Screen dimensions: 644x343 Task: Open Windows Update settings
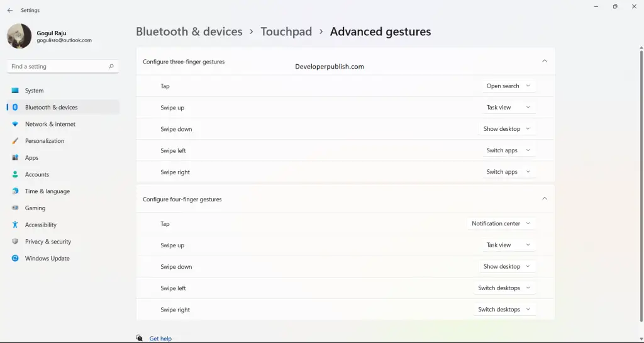(x=63, y=259)
